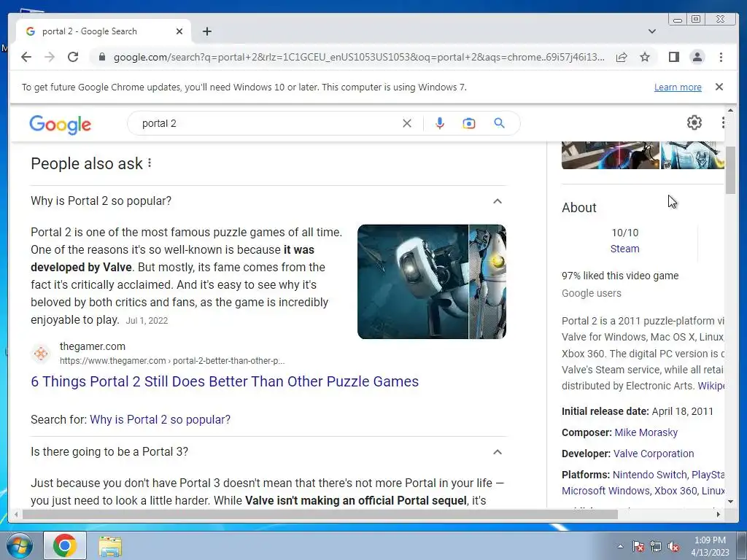The width and height of the screenshot is (747, 560).
Task: Click the muted volume tray icon
Action: pos(673,546)
